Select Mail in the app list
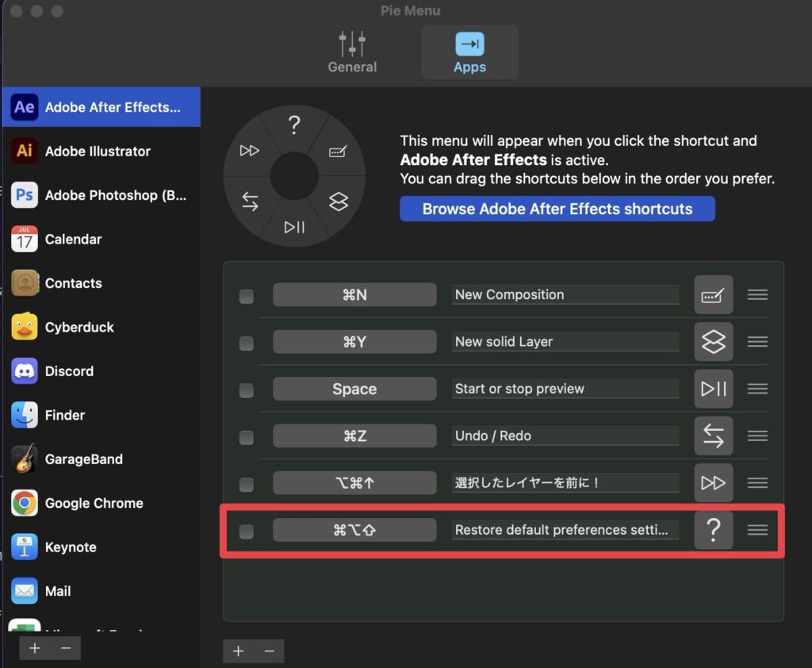The image size is (812, 668). [x=101, y=591]
